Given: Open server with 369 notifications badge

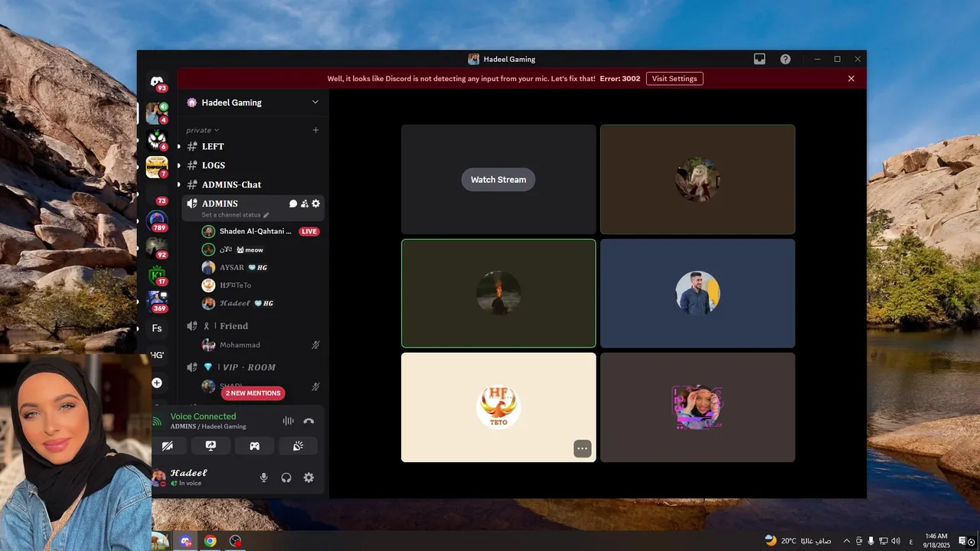Looking at the screenshot, I should (x=158, y=302).
